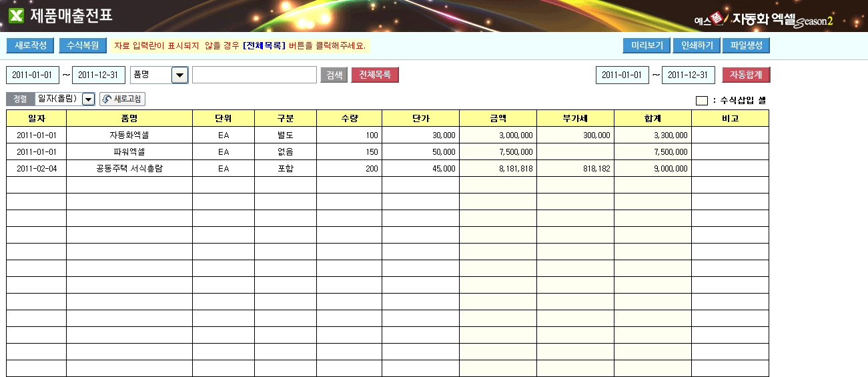This screenshot has width=868, height=377.
Task: Click the 별도 cell in 구분 column
Action: pos(286,135)
